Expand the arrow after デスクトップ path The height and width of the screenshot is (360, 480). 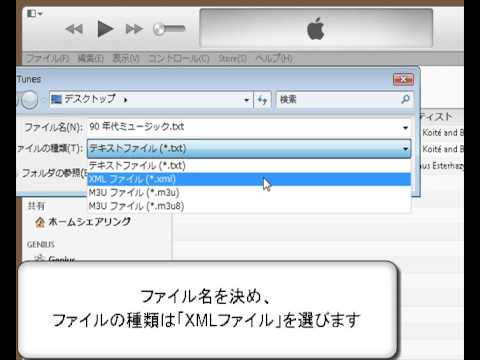point(125,100)
